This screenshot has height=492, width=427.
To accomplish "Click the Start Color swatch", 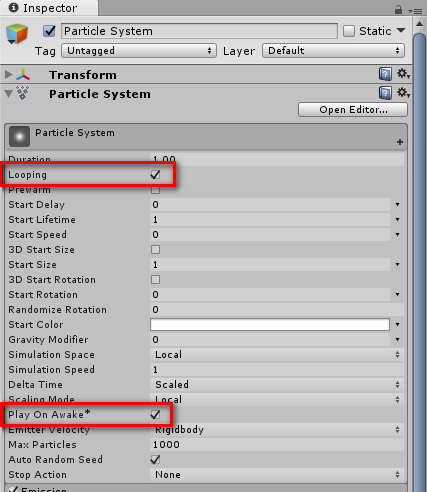I will click(x=270, y=325).
